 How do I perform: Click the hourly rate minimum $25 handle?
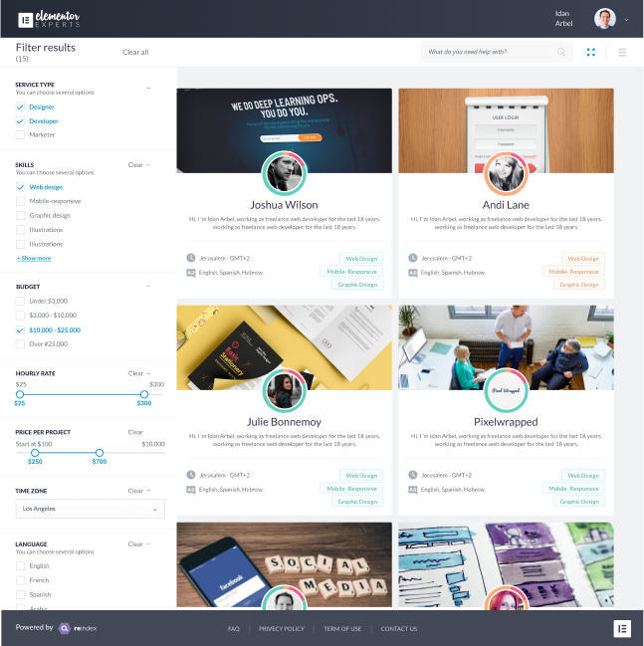19,394
